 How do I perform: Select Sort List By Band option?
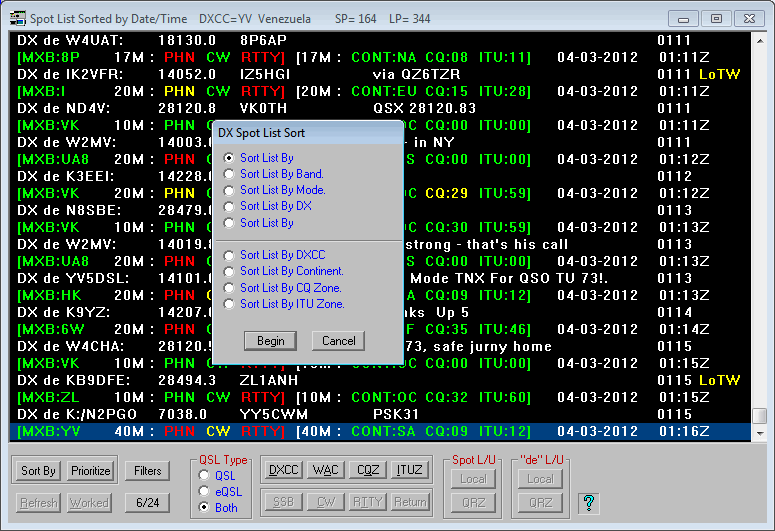tap(230, 174)
